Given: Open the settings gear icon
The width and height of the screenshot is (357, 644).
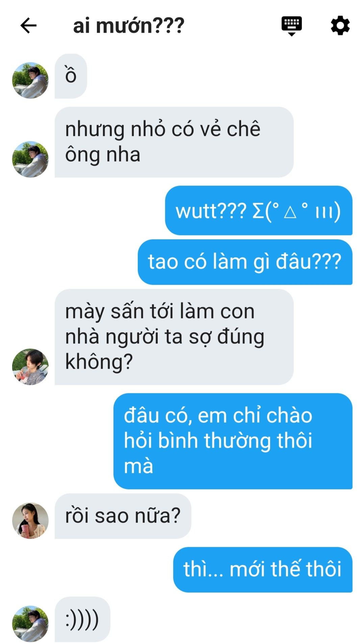Looking at the screenshot, I should click(x=340, y=26).
